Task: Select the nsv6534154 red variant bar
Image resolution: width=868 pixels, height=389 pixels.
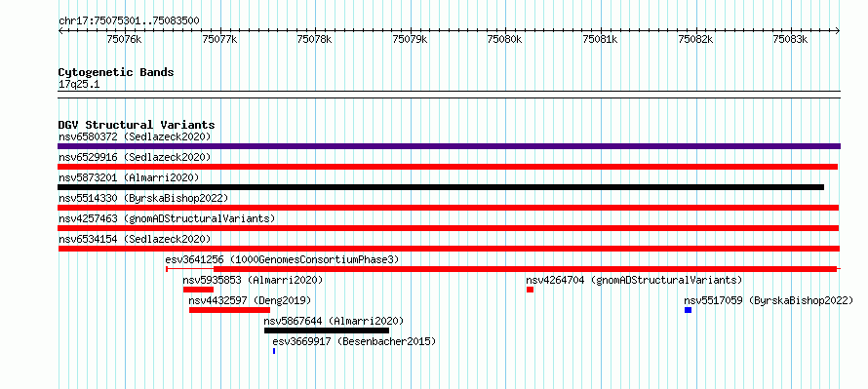Action: click(x=449, y=249)
